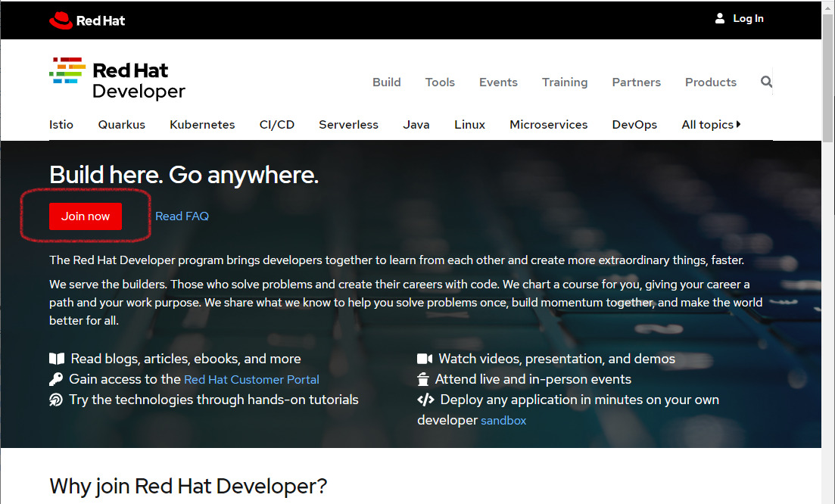Viewport: 835px width, 504px height.
Task: Go to the Serverless topic
Action: pyautogui.click(x=349, y=125)
